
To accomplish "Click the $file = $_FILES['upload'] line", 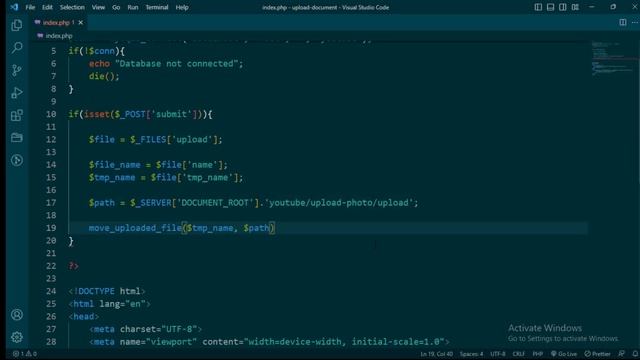I will pos(156,140).
